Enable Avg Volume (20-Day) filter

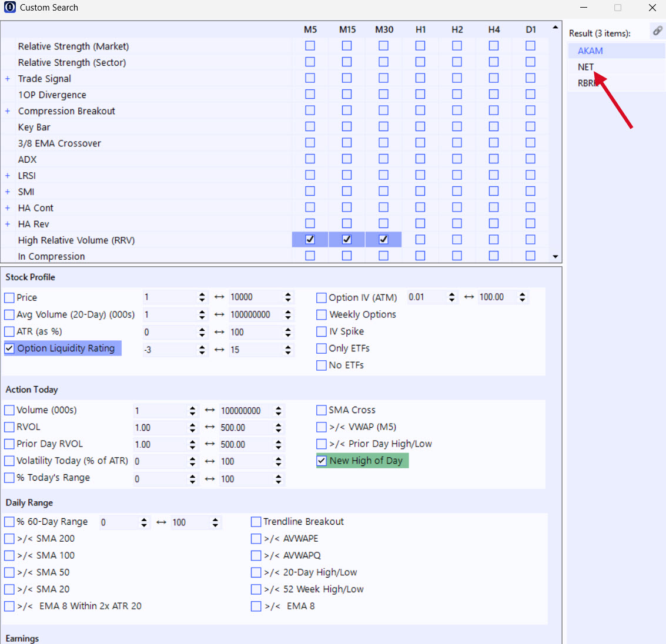[x=9, y=314]
